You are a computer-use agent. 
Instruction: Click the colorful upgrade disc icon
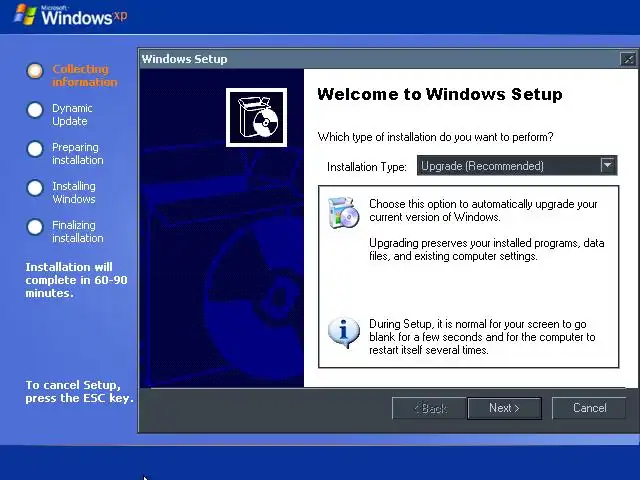tap(344, 212)
